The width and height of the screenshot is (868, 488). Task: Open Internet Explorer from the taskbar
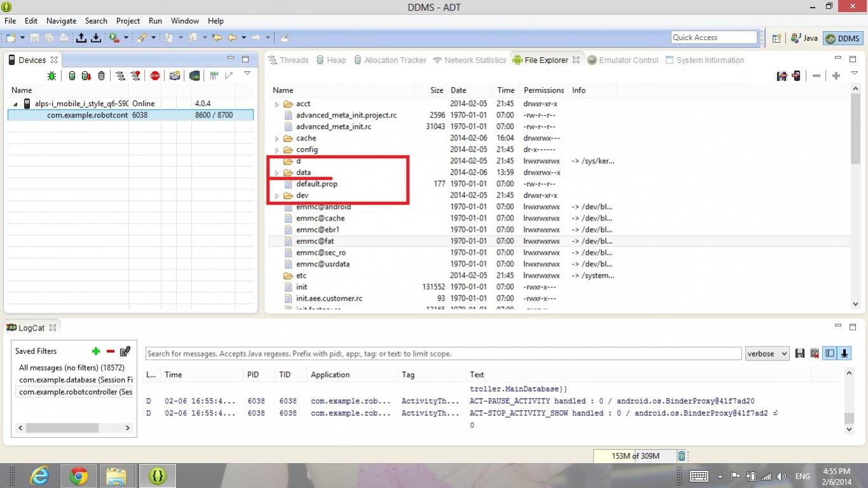(39, 475)
